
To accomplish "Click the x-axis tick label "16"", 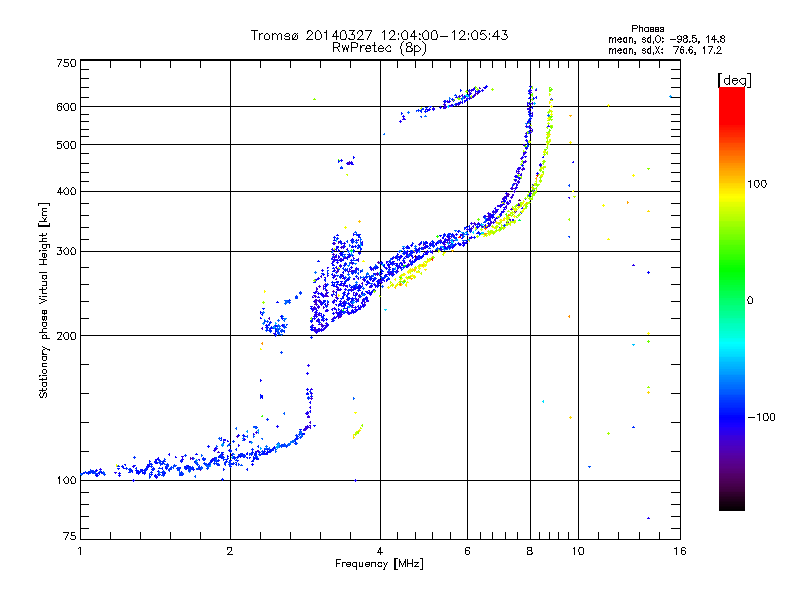I will 680,551.
